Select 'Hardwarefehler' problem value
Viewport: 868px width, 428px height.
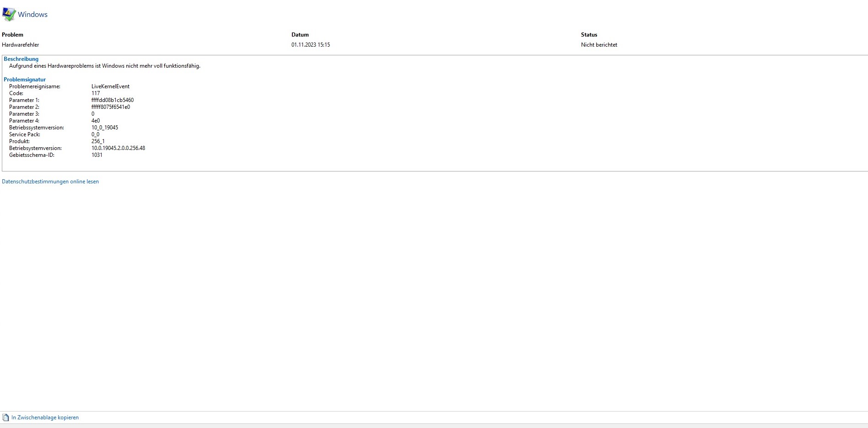pos(21,45)
